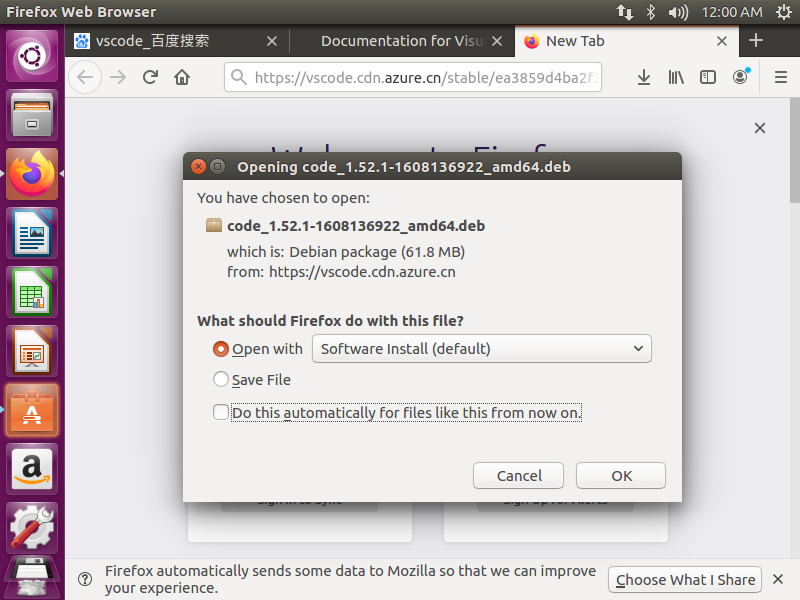Switch to the vscode_百度搜索 tab

pyautogui.click(x=177, y=41)
